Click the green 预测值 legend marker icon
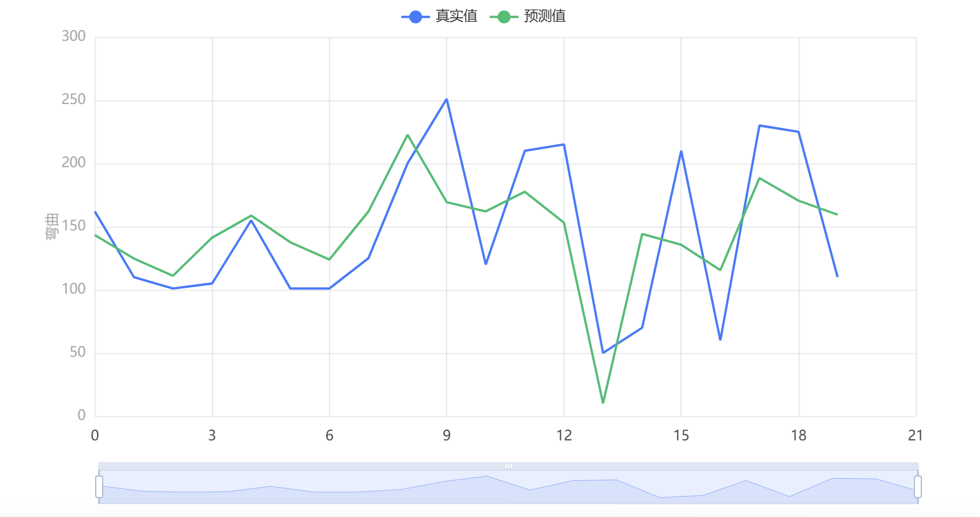The width and height of the screenshot is (980, 517). pyautogui.click(x=503, y=17)
